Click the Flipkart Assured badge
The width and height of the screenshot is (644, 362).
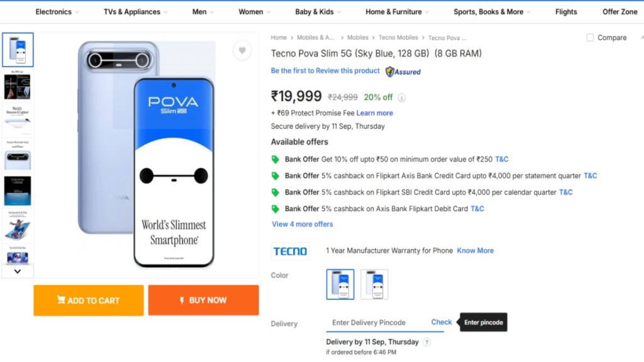(403, 72)
